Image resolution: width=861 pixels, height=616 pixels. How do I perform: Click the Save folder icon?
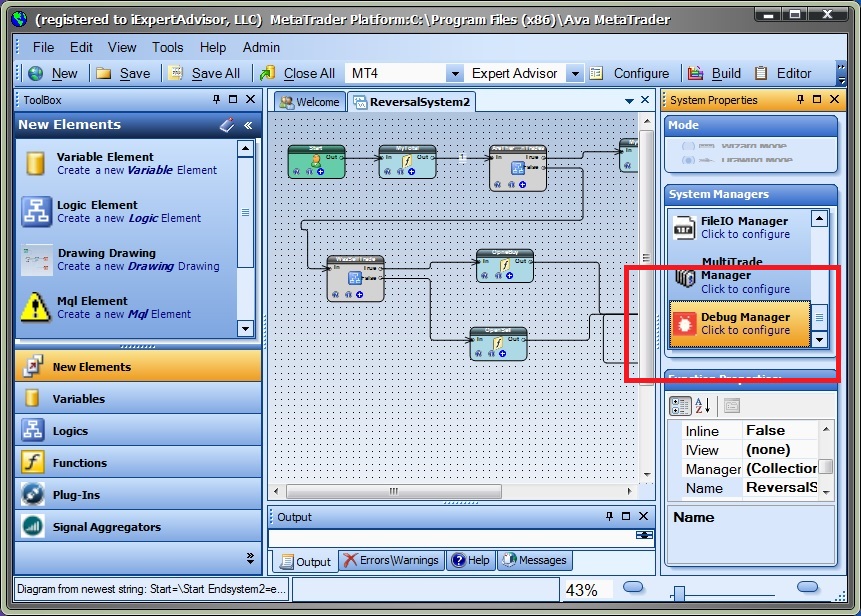[103, 73]
